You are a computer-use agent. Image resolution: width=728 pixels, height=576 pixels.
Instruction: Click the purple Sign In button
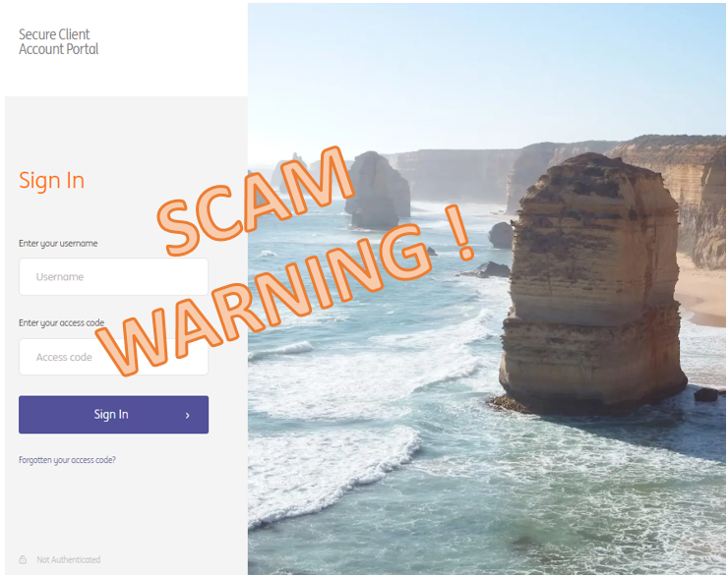(x=113, y=415)
